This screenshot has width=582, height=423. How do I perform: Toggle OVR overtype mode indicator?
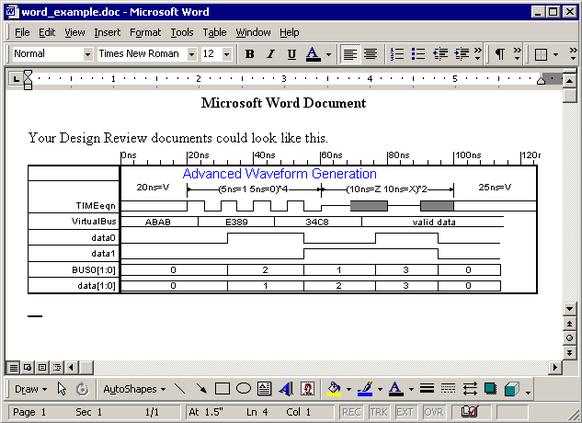433,412
